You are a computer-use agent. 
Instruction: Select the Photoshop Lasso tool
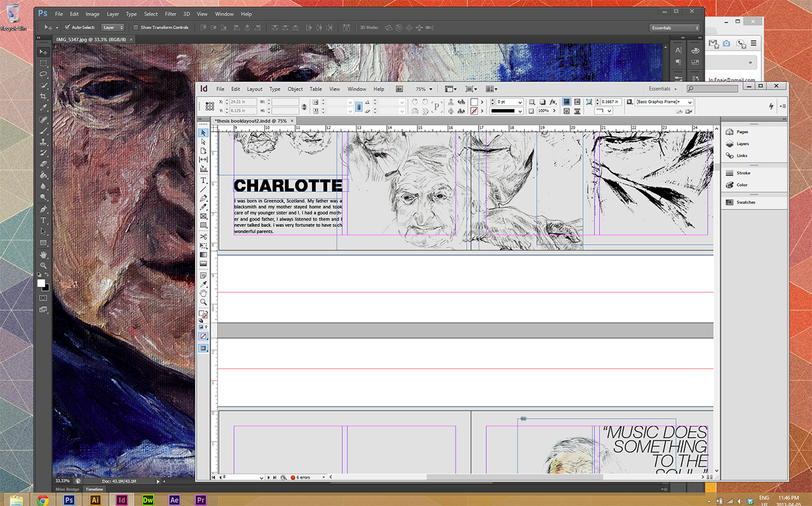[x=43, y=74]
